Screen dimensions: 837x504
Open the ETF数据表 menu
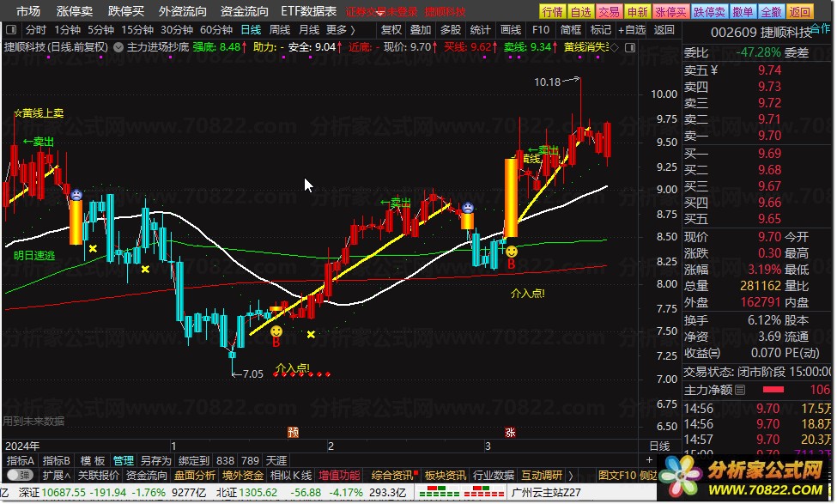pos(308,11)
